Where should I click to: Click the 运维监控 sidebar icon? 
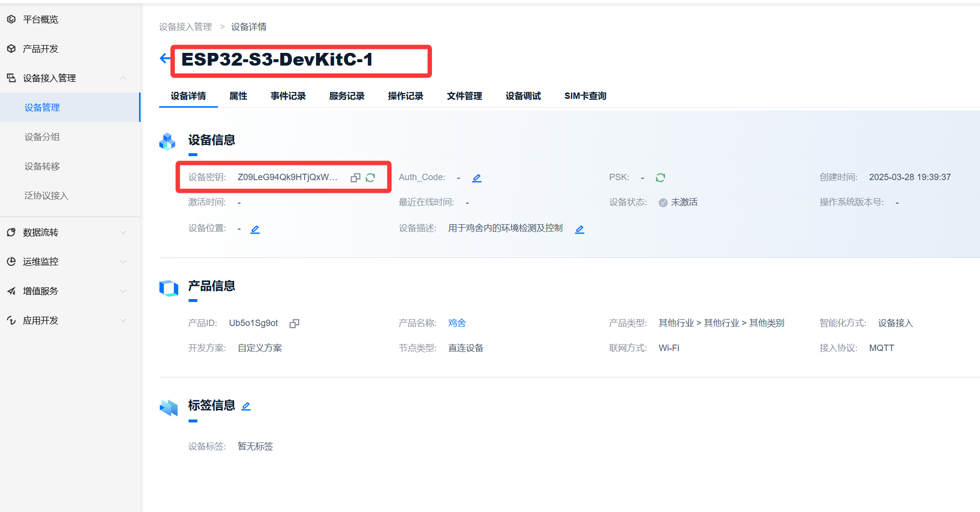coord(11,261)
